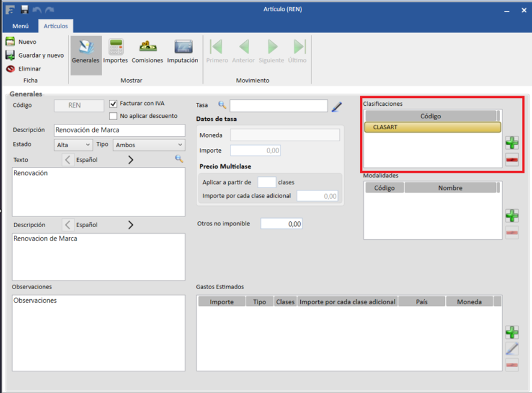Enable the No aplicar descuento checkbox
The width and height of the screenshot is (532, 393).
tap(113, 116)
